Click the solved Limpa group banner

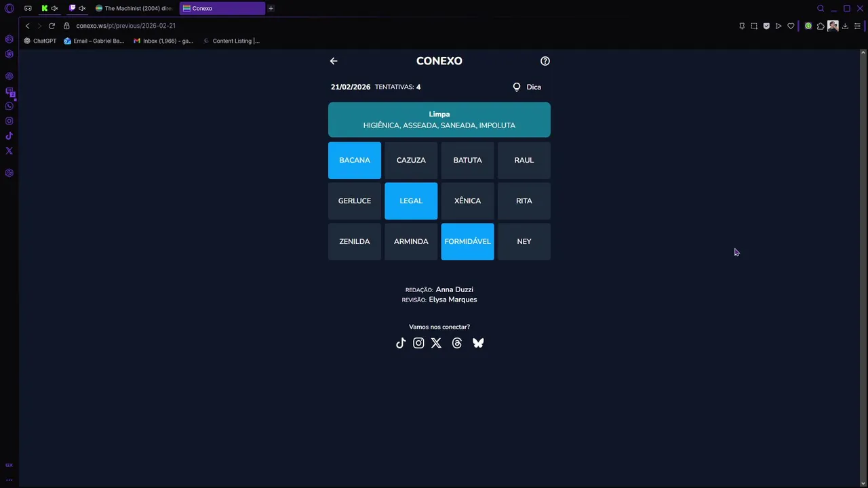pyautogui.click(x=439, y=120)
